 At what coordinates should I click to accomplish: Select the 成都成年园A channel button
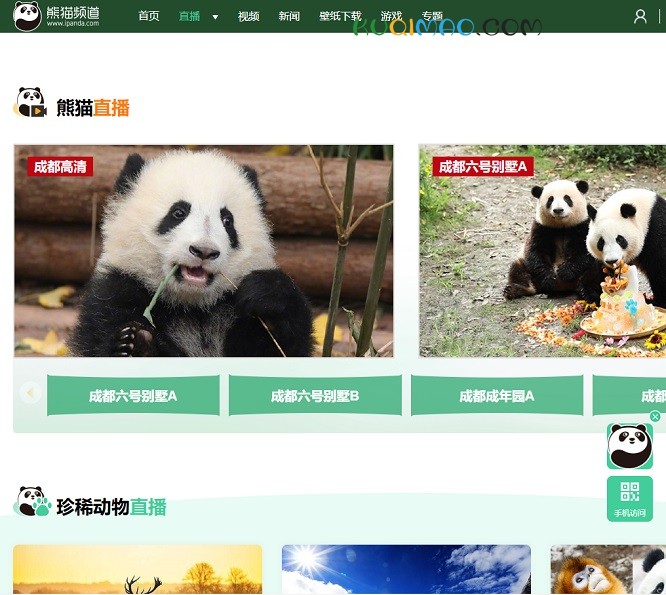[497, 396]
